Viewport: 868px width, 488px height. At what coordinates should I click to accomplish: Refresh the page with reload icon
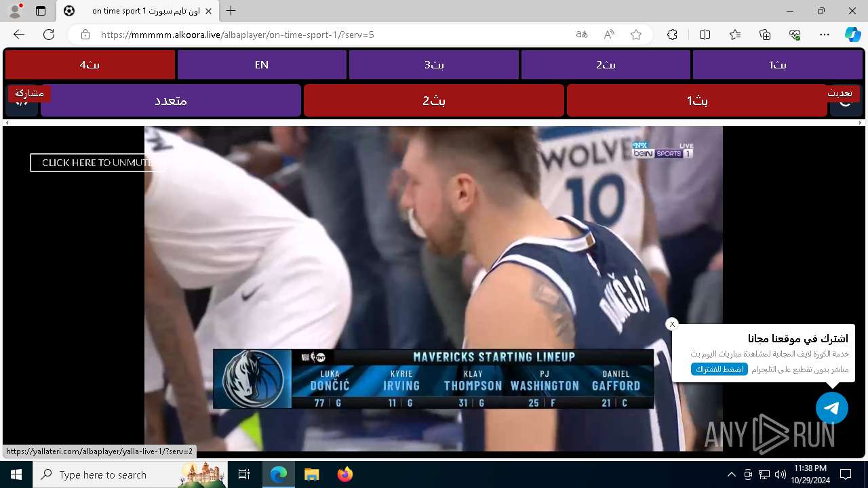coord(49,35)
